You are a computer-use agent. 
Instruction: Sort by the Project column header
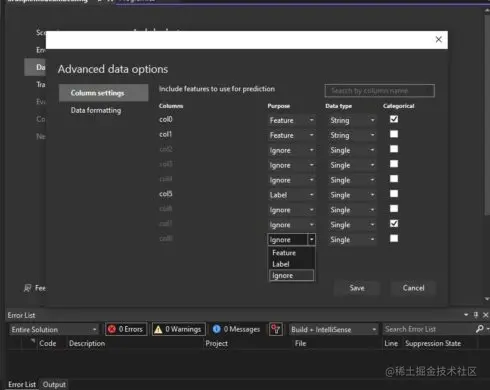click(x=217, y=343)
